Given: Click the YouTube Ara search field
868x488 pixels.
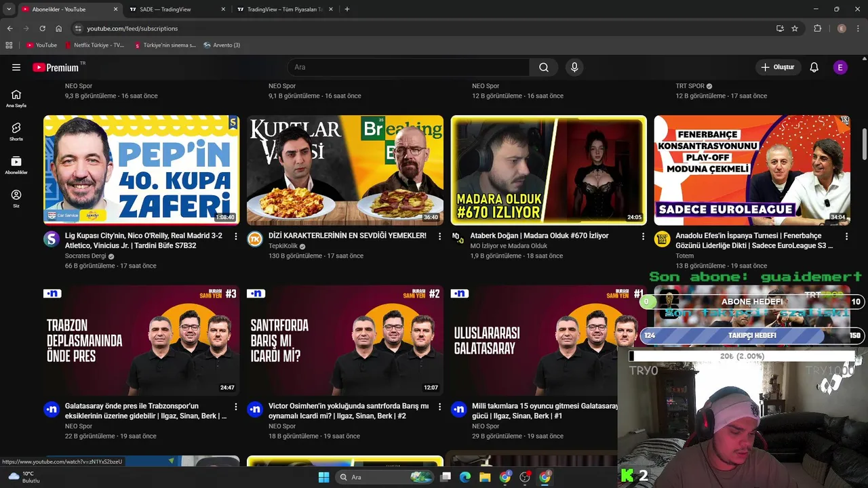Looking at the screenshot, I should [409, 67].
